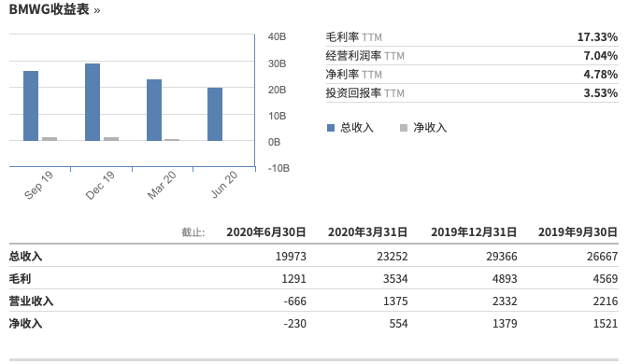Click net income value 554
Image resolution: width=628 pixels, height=364 pixels.
[x=398, y=324]
